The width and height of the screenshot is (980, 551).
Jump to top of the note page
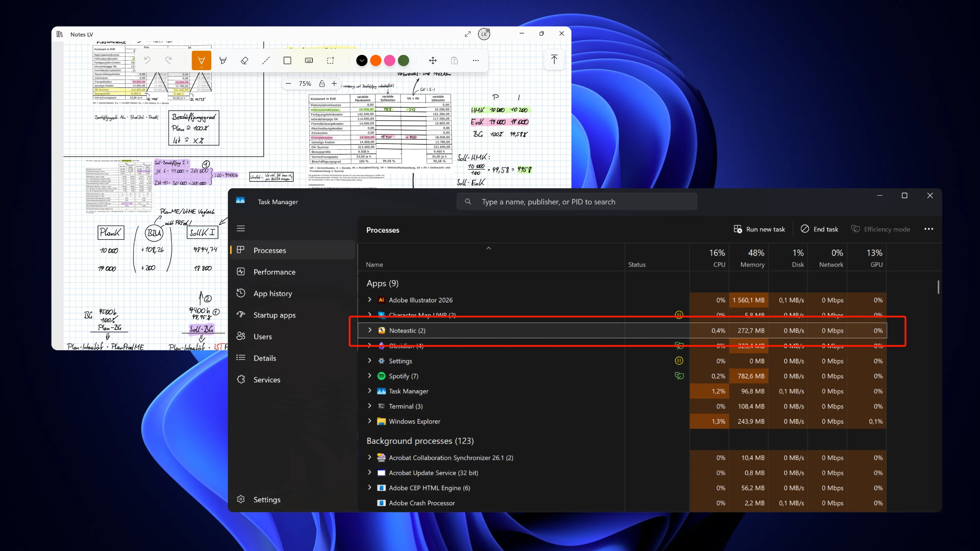point(554,59)
